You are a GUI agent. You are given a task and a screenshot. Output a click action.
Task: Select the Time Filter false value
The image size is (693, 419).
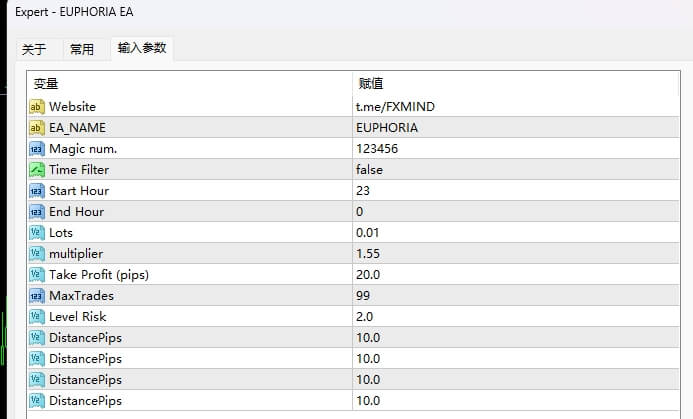coord(369,170)
